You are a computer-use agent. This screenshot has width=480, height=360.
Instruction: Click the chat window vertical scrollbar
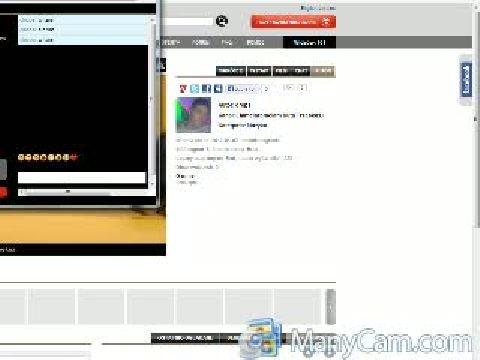[152, 102]
